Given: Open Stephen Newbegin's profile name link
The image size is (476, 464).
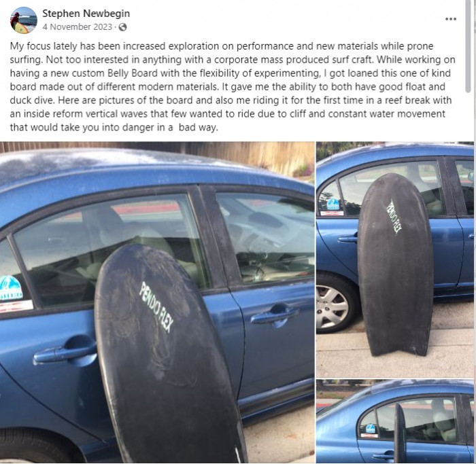Looking at the screenshot, I should coord(86,14).
